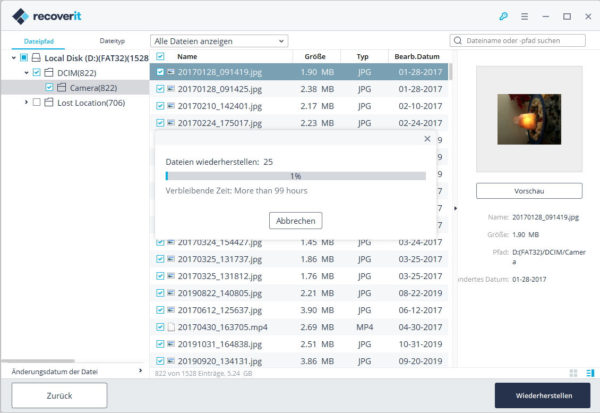Close the recovery progress dialog
600x413 pixels.
(427, 139)
